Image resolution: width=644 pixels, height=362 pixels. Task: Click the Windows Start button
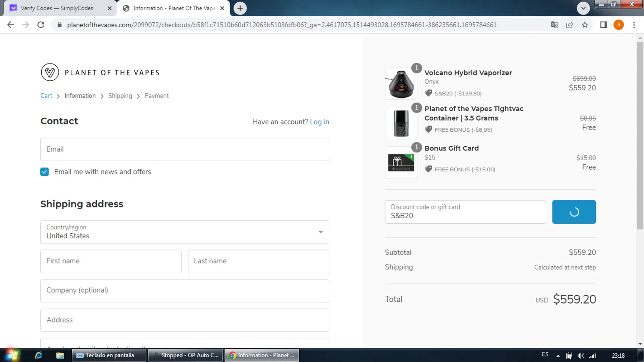point(12,355)
